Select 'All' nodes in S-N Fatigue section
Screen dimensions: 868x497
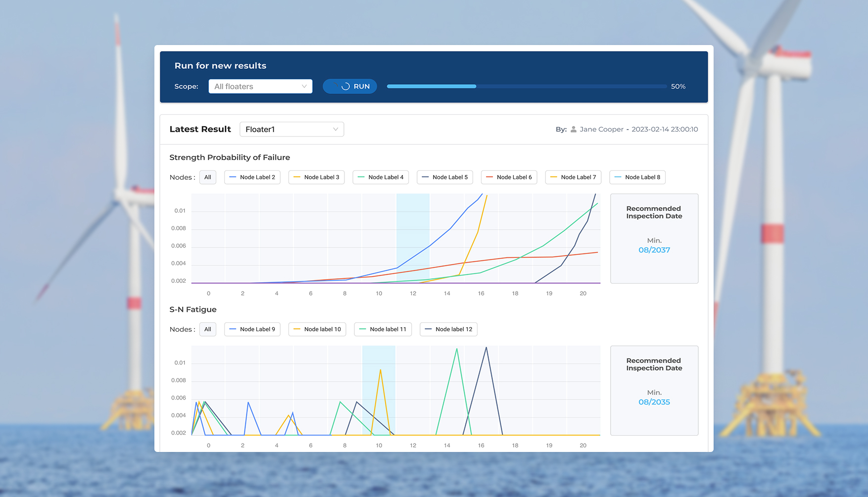coord(208,329)
